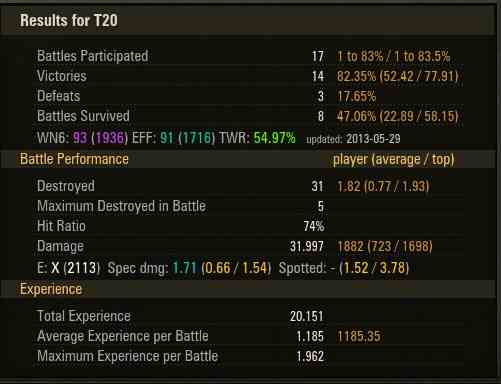
Task: Click the Spec dmg value 1.71
Action: coord(184,268)
